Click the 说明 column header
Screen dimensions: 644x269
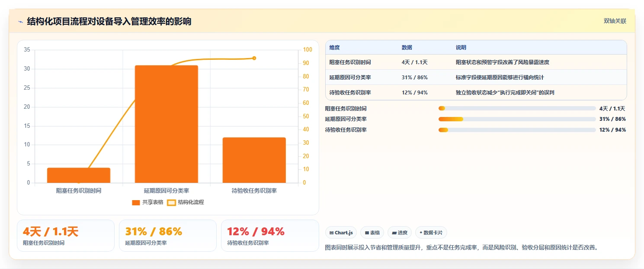point(461,48)
